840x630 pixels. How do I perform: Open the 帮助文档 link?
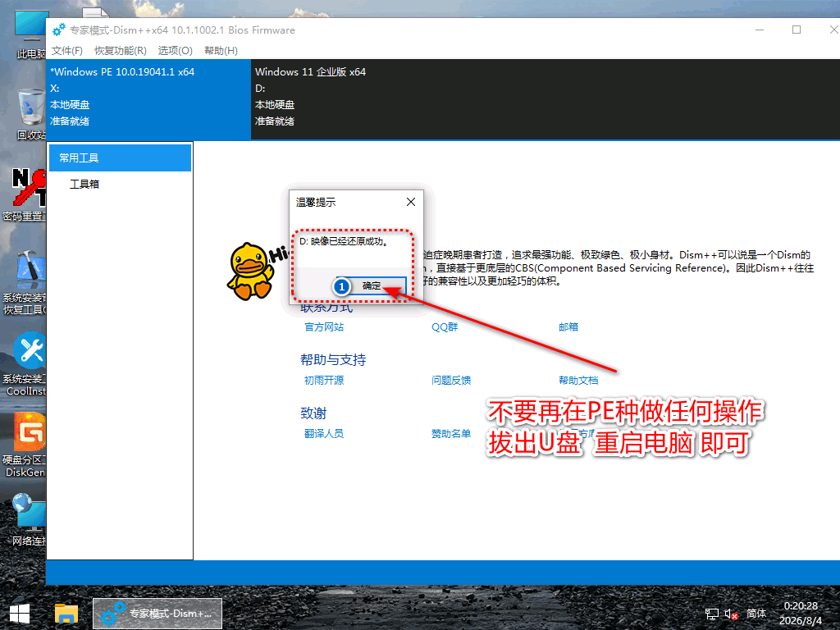[578, 381]
